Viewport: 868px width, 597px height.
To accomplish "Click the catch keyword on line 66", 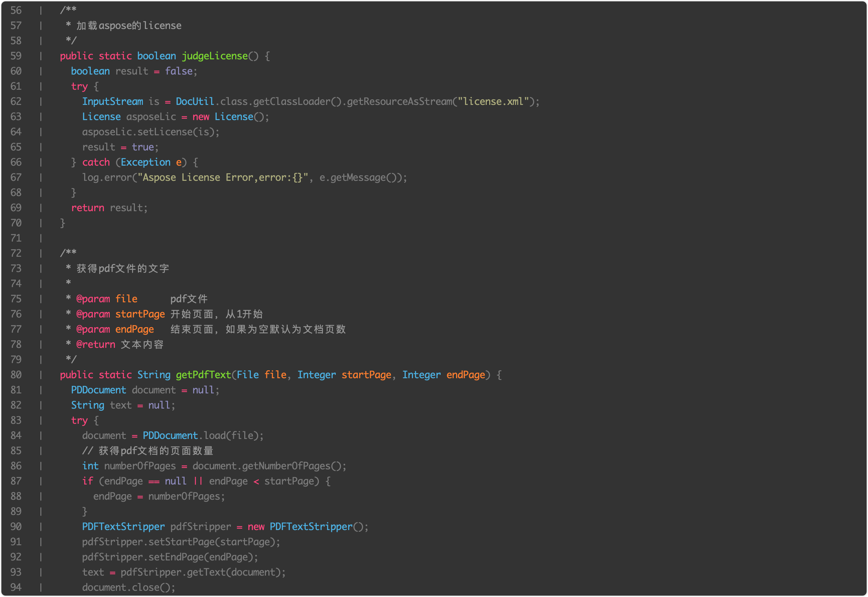I will click(96, 162).
